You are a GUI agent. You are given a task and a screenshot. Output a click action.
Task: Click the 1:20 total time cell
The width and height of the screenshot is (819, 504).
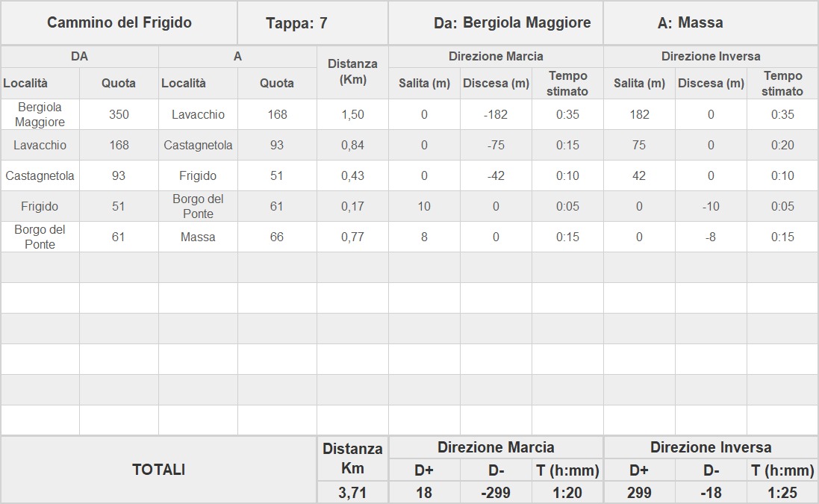pos(567,493)
